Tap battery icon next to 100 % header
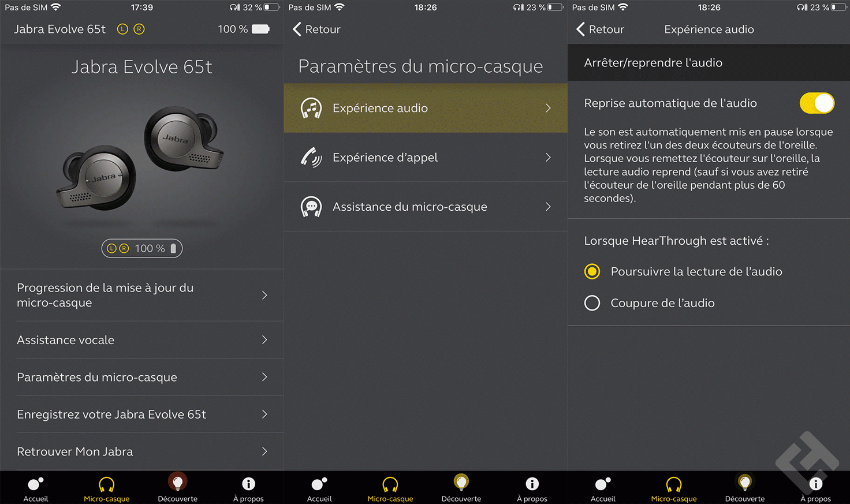Screen dimensions: 850x504 (260, 29)
